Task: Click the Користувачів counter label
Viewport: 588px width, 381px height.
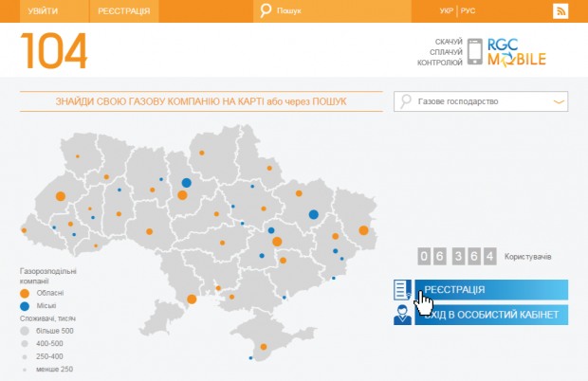Action: point(527,257)
